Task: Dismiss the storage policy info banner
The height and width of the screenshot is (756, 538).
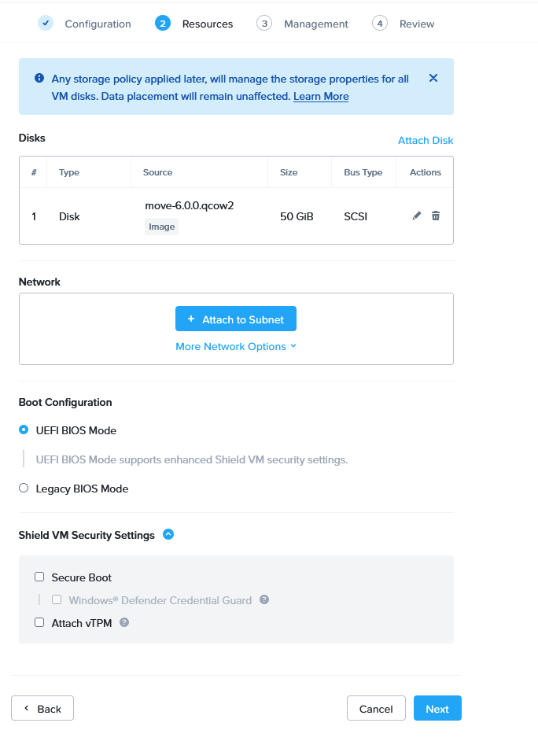Action: click(433, 78)
